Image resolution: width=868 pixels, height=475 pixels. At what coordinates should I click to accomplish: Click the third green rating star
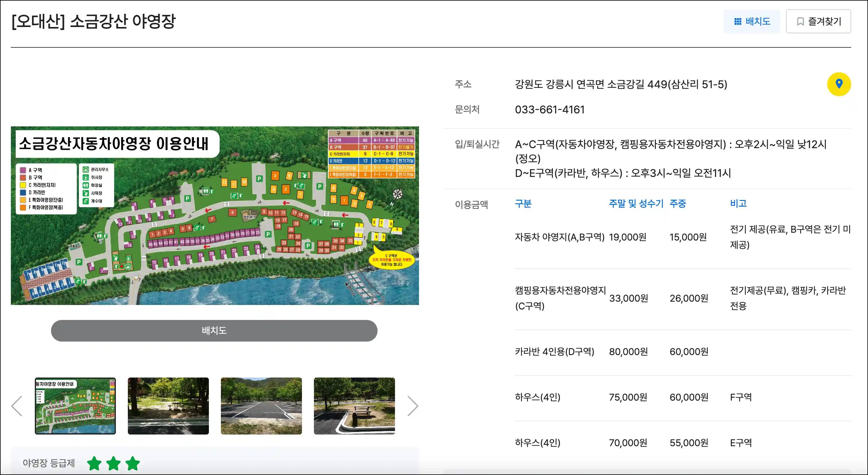point(133,463)
